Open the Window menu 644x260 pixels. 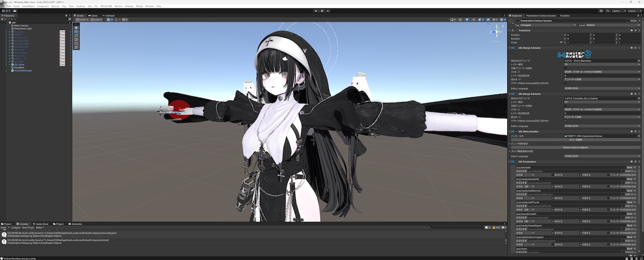[x=149, y=6]
